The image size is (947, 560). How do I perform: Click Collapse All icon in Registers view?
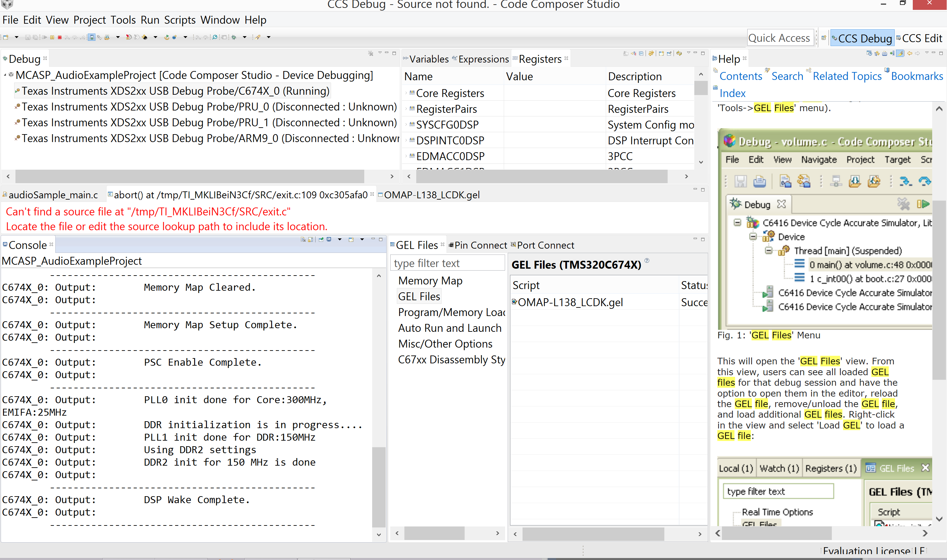pyautogui.click(x=642, y=54)
